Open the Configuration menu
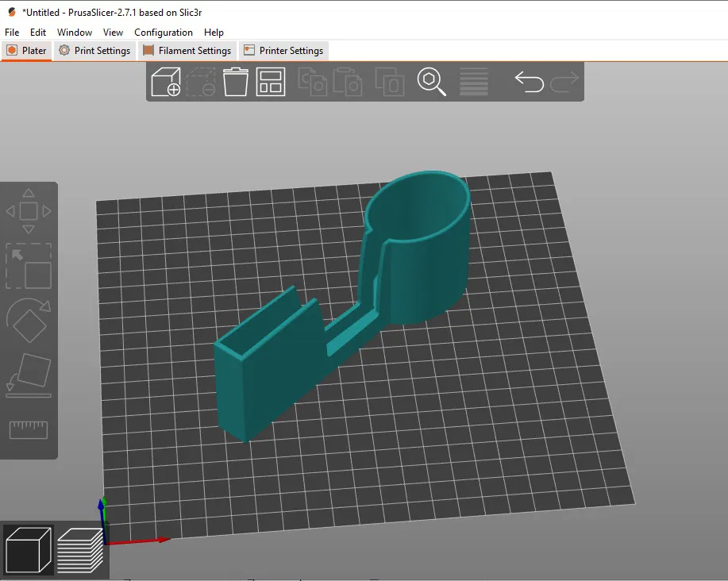 [x=164, y=32]
